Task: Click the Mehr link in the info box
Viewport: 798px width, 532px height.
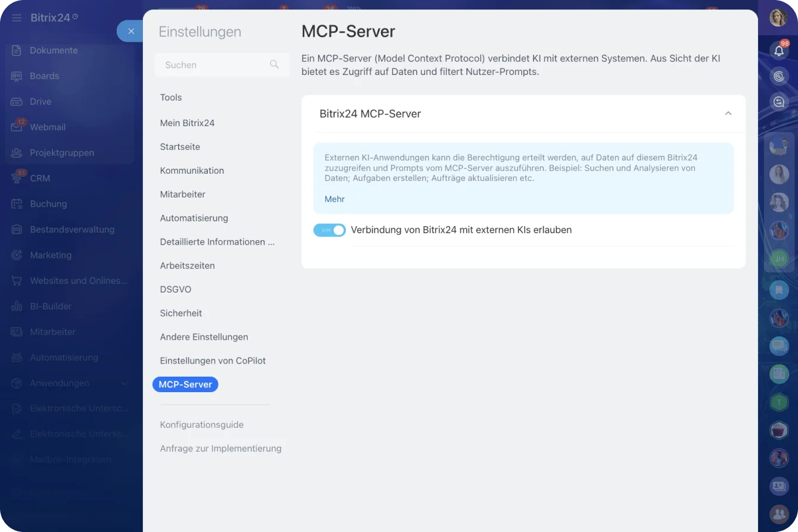Action: [x=335, y=199]
